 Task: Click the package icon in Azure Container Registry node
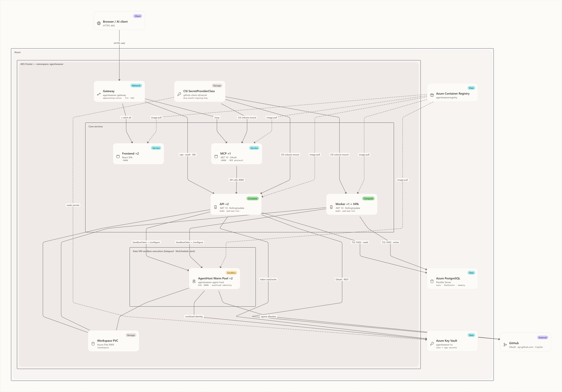point(432,95)
